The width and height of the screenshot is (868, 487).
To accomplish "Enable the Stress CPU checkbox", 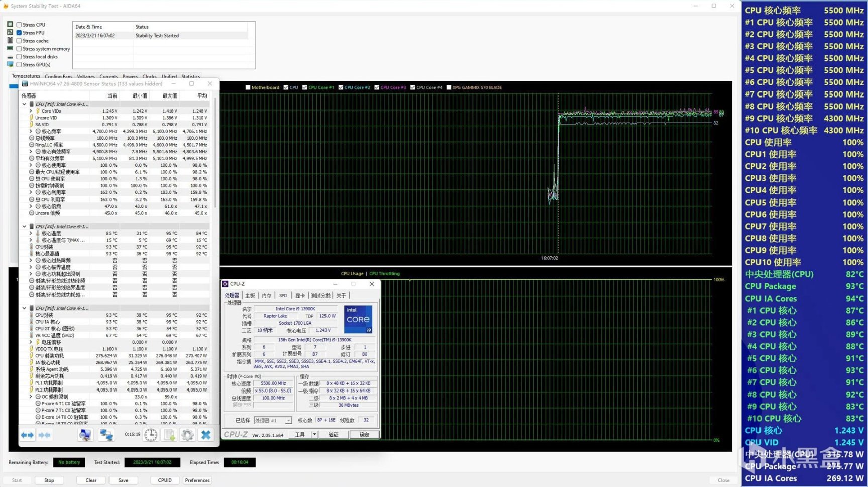I will pyautogui.click(x=19, y=24).
